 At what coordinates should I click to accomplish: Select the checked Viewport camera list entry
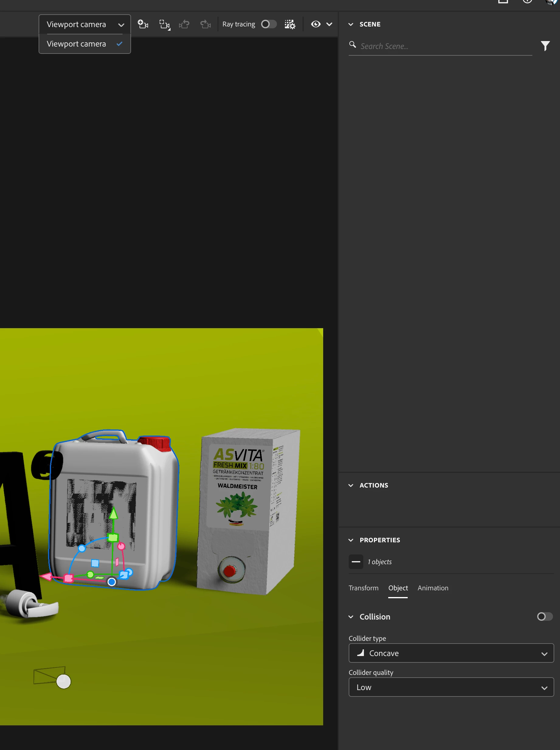click(85, 44)
